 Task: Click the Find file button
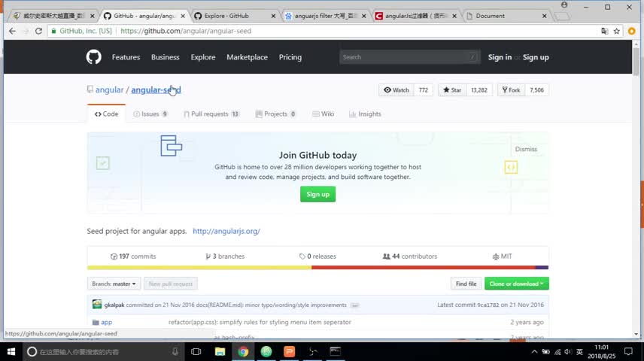tap(466, 284)
